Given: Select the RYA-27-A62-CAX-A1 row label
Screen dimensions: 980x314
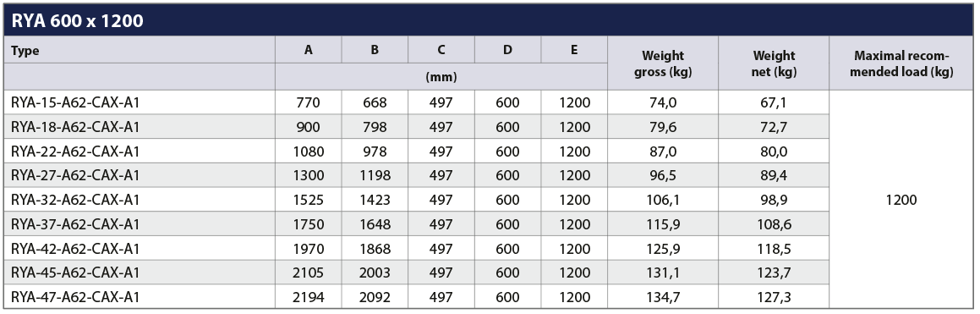Looking at the screenshot, I should click(x=75, y=175).
